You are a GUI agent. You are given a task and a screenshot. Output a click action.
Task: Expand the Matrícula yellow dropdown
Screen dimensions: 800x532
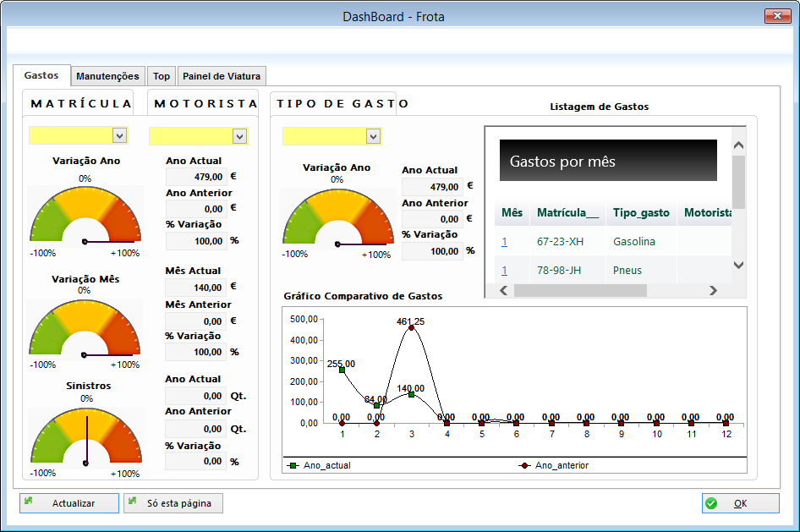point(119,136)
